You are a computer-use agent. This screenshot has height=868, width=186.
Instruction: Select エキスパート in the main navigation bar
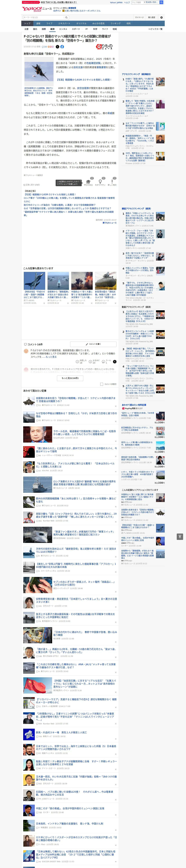pyautogui.click(x=64, y=23)
